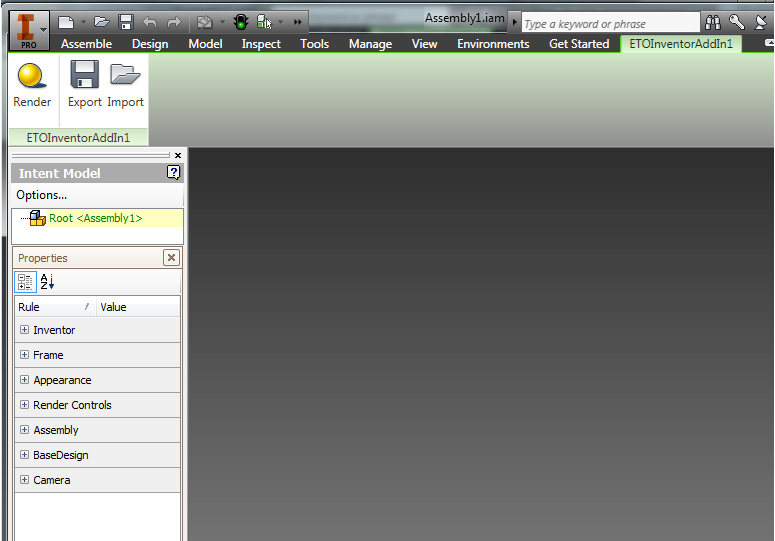Image resolution: width=775 pixels, height=541 pixels.
Task: Open the Intent Model help icon
Action: [173, 172]
